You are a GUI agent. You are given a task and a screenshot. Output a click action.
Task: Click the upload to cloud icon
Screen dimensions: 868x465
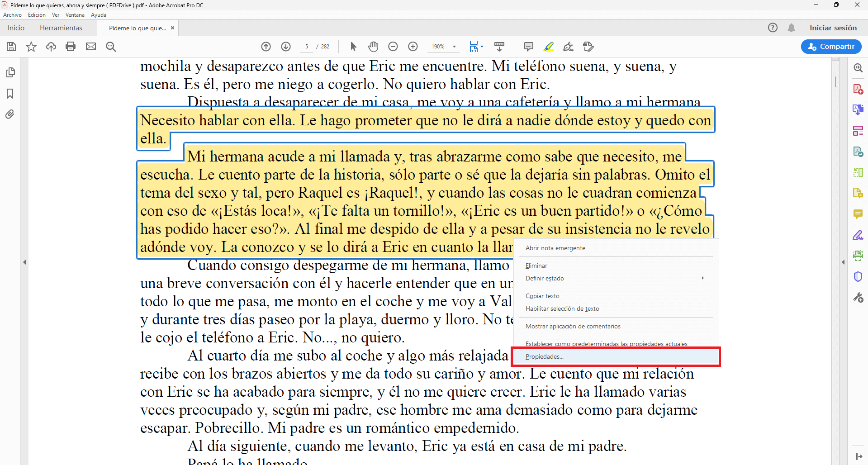coord(51,47)
